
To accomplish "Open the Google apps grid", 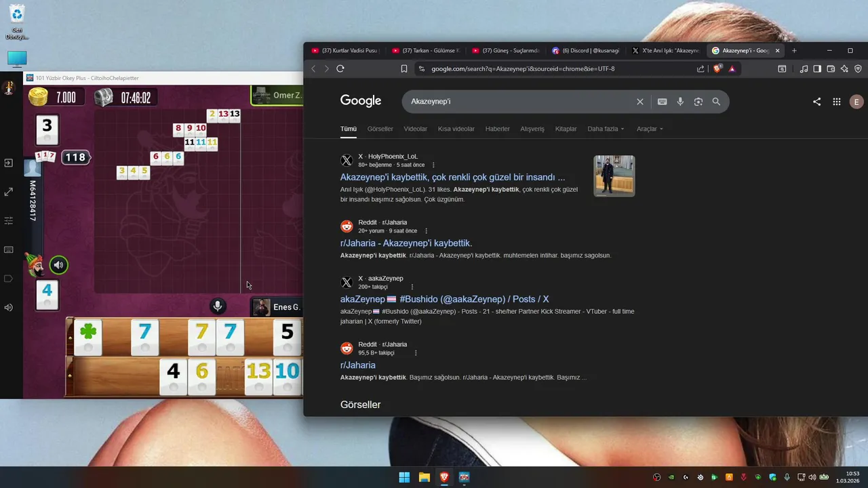I will click(837, 102).
